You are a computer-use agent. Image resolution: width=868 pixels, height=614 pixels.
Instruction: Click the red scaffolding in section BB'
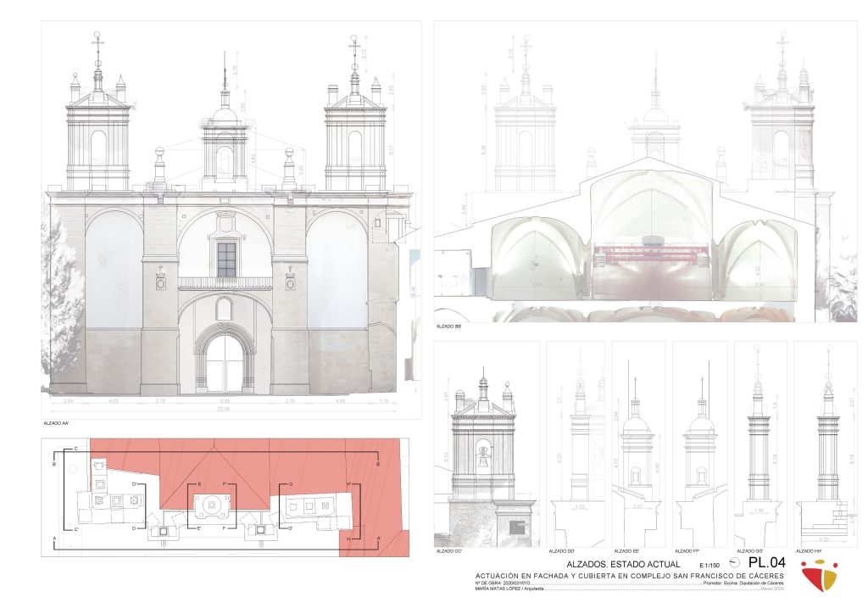coord(651,251)
